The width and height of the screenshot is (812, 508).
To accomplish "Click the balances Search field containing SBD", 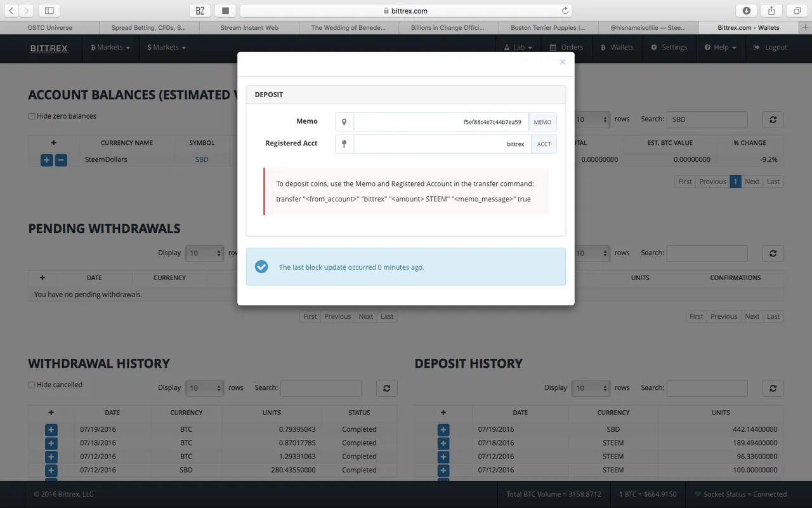I will point(707,119).
